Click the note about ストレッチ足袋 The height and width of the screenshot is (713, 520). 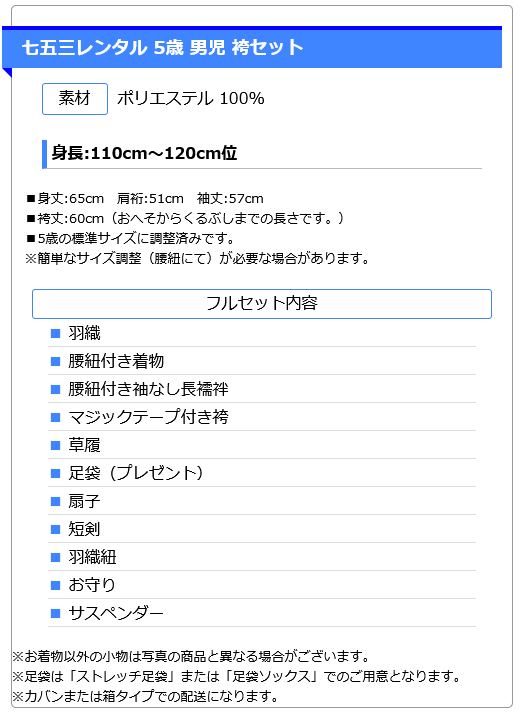click(237, 677)
